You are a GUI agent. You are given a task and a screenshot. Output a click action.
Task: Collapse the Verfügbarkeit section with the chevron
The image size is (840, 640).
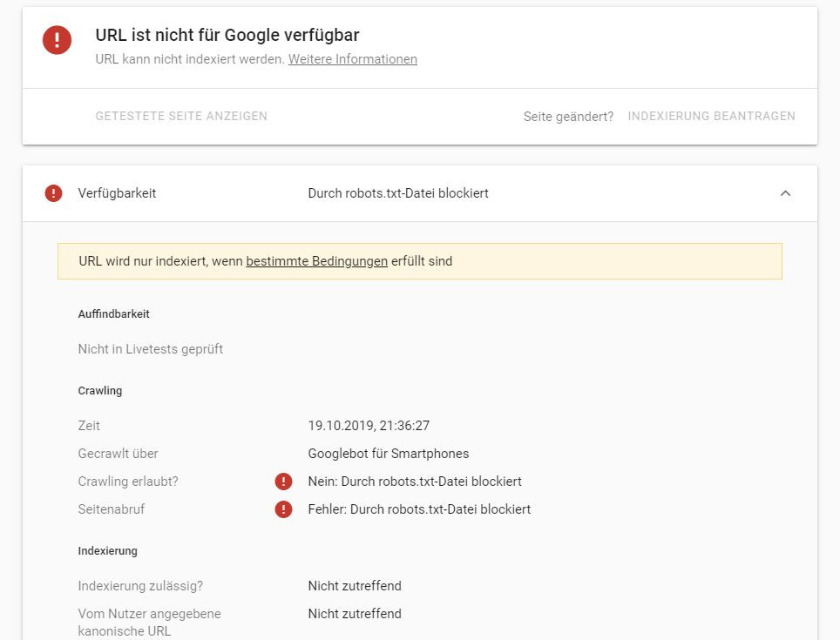785,193
